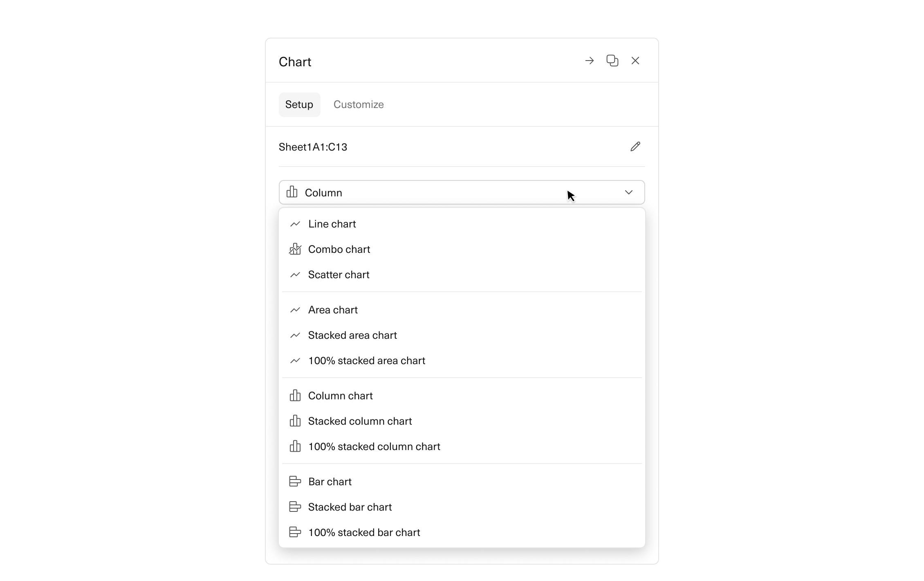This screenshot has width=924, height=581.
Task: Choose 100% stacked area chart
Action: tap(366, 360)
